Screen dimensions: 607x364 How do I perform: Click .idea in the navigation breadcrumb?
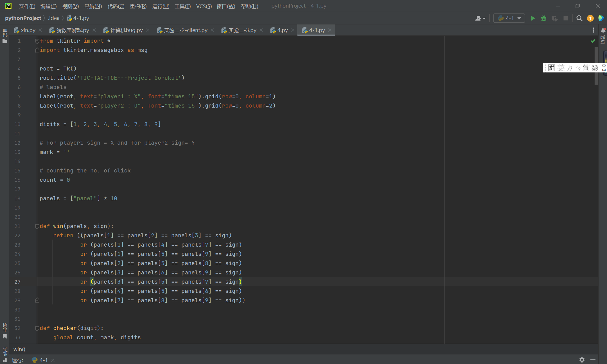[54, 18]
